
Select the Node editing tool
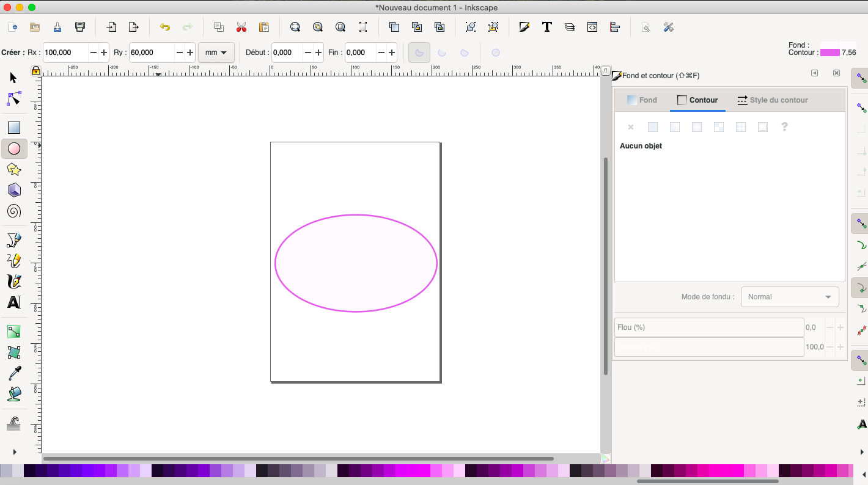pyautogui.click(x=13, y=98)
